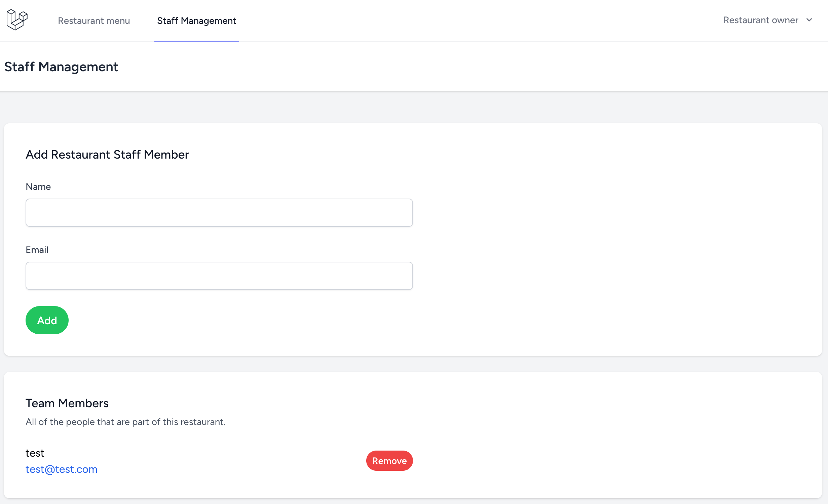Focus the Name input field

(219, 213)
